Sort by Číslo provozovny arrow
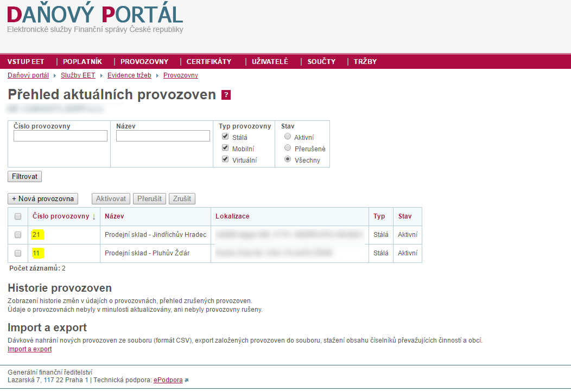The height and width of the screenshot is (392, 571). point(94,217)
